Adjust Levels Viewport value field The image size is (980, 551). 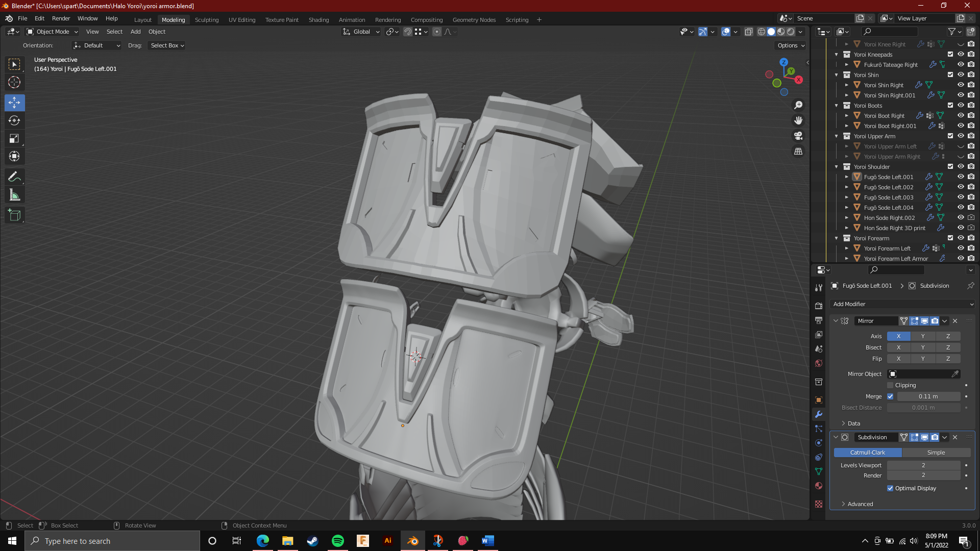(x=923, y=465)
